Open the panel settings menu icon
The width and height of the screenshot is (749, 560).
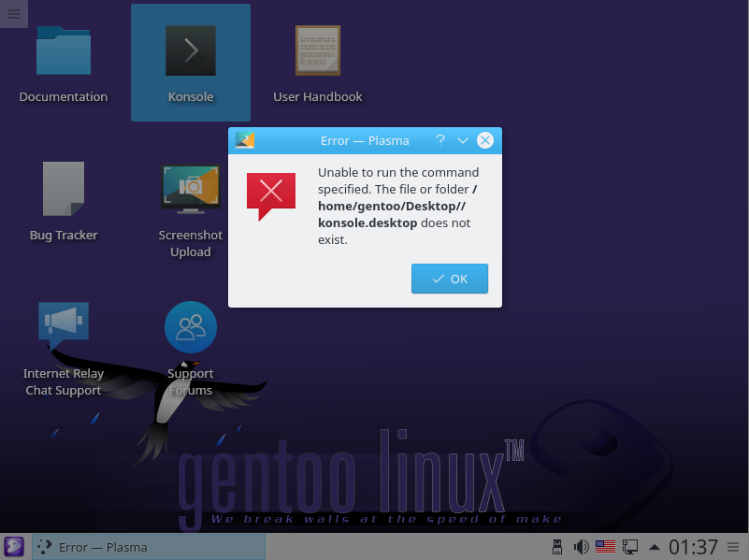pyautogui.click(x=733, y=547)
